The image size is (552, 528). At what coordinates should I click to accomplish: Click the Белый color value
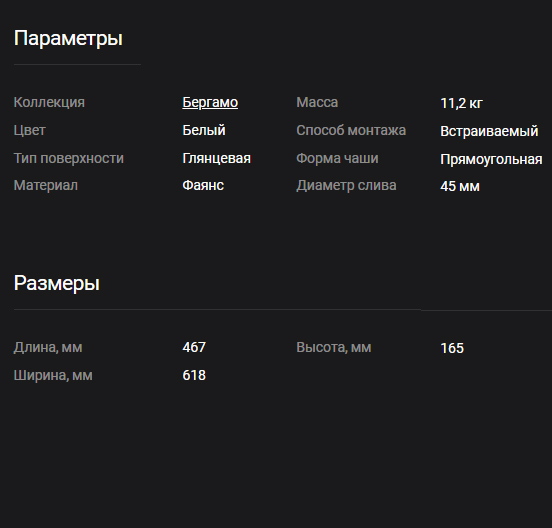(204, 131)
